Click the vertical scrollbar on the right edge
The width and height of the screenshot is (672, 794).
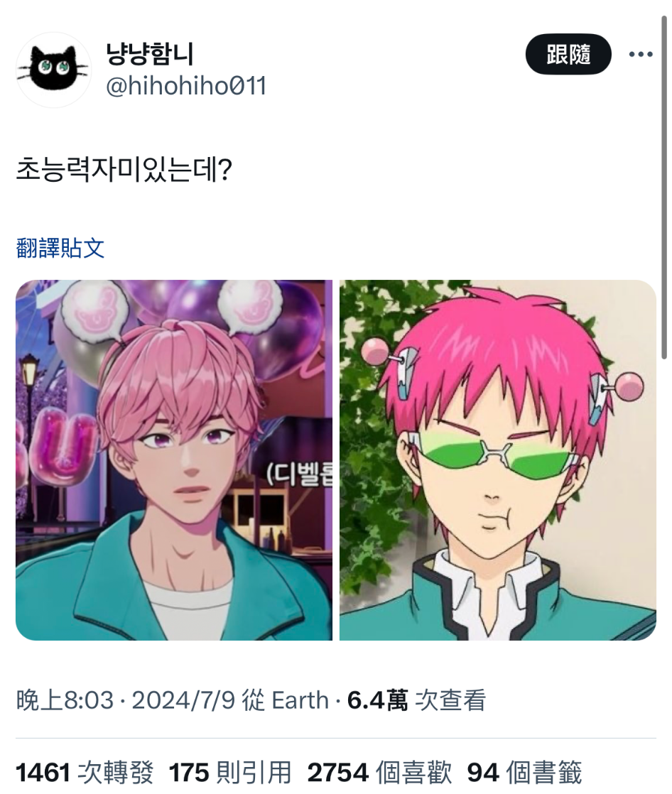(x=664, y=187)
